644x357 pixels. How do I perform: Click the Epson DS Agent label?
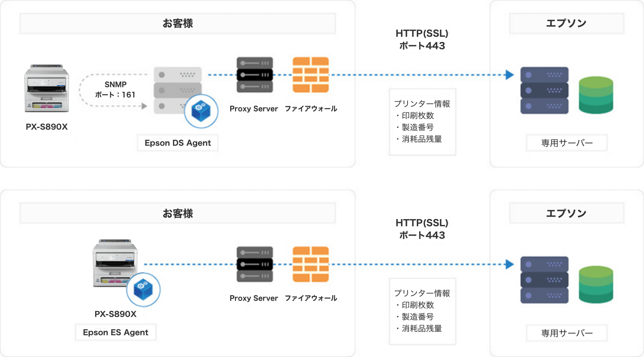[x=178, y=143]
